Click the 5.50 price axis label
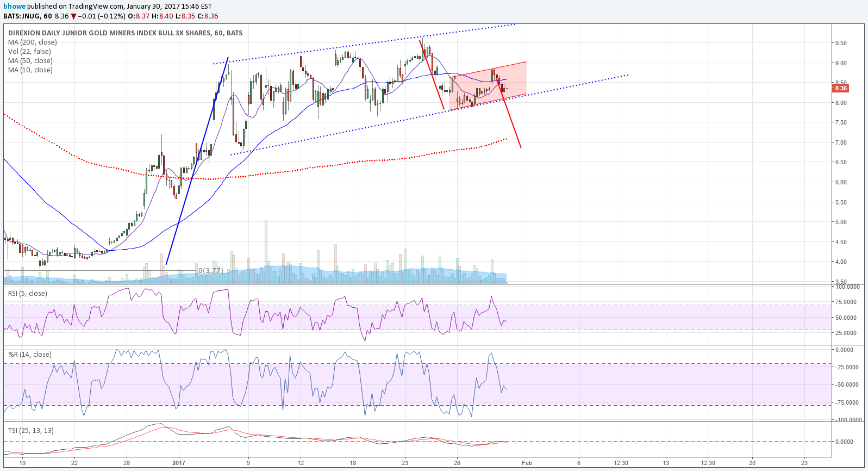The image size is (868, 471). (841, 202)
